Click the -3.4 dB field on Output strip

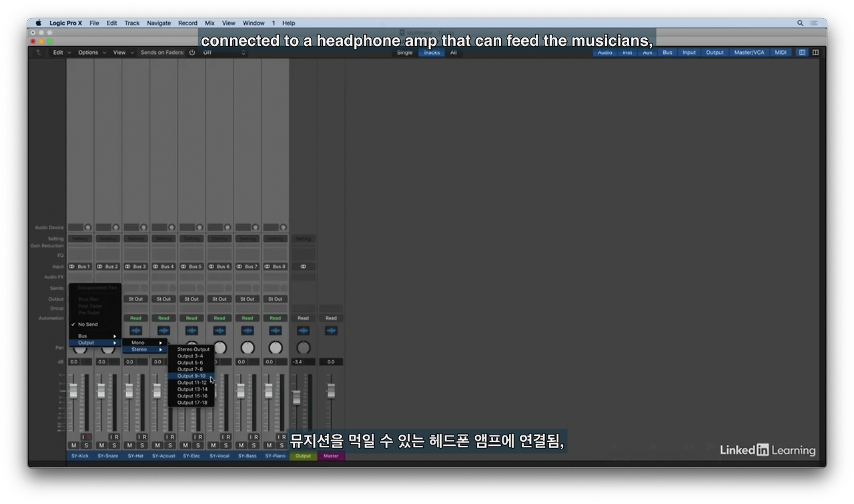coord(298,362)
